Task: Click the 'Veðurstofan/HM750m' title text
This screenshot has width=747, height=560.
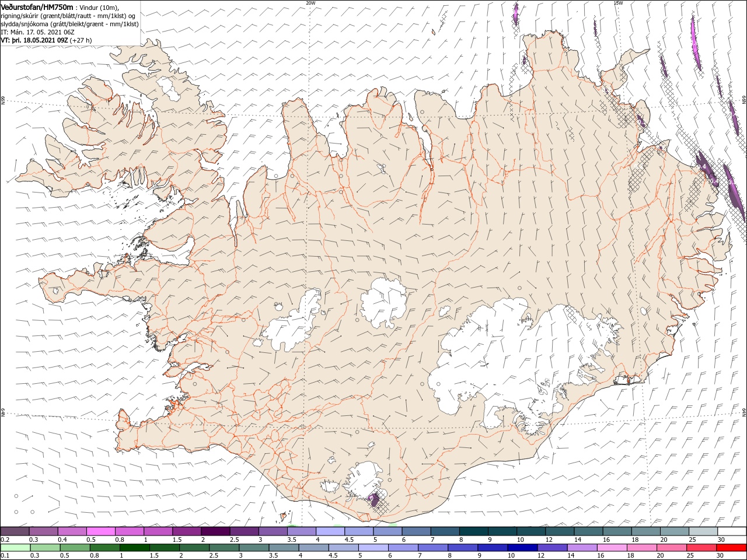Action: (x=37, y=7)
